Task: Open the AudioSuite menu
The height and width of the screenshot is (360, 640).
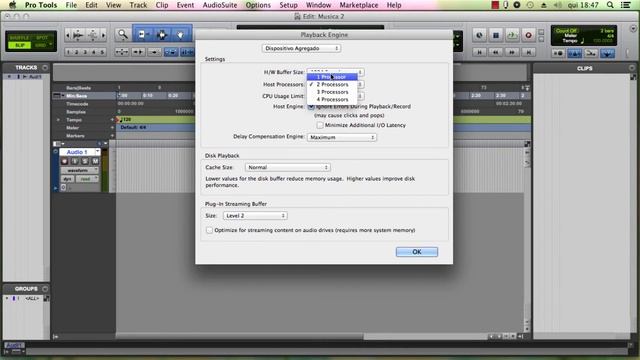Action: pos(220,5)
